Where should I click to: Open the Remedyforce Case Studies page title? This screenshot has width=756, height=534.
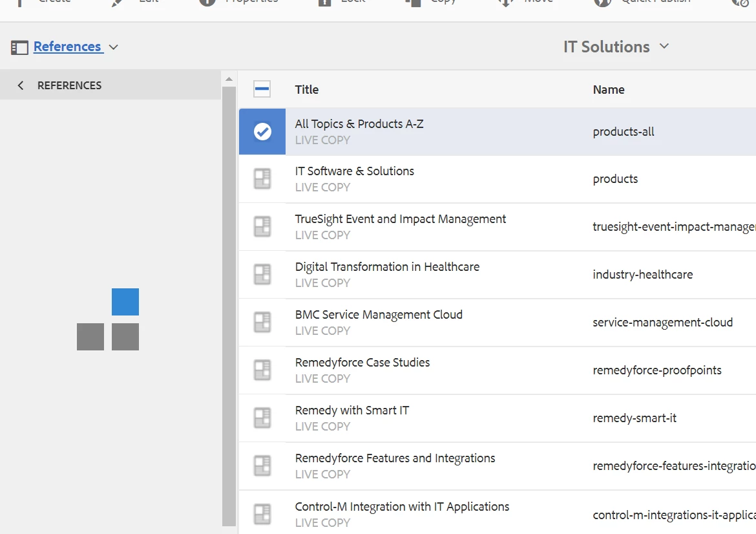click(362, 363)
